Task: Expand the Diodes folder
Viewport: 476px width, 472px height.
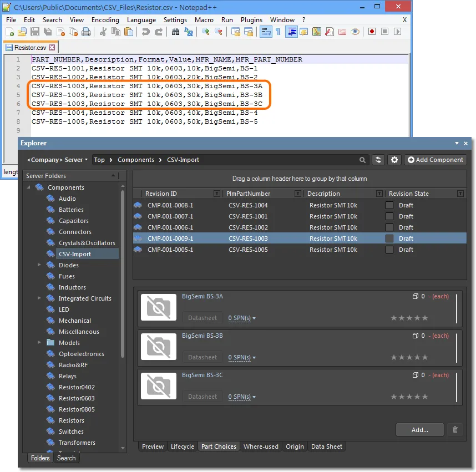Action: coord(39,265)
